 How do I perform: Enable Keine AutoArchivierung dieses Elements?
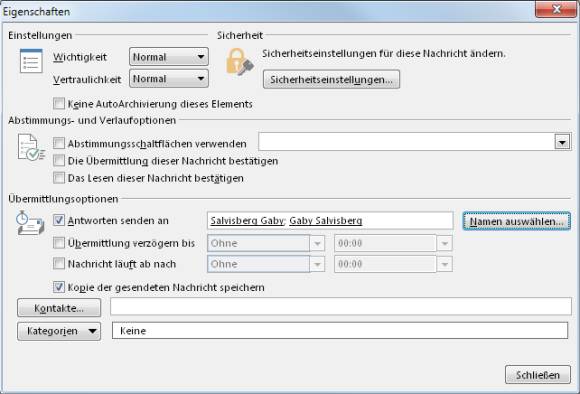coord(59,104)
